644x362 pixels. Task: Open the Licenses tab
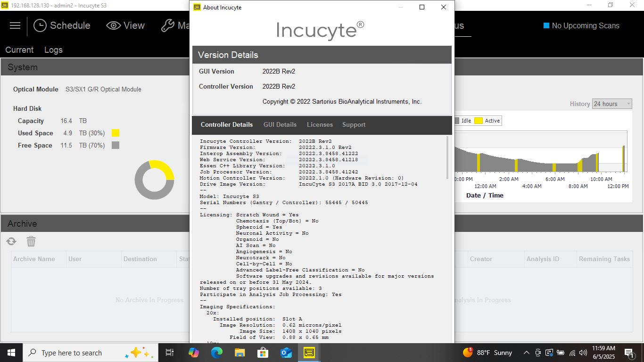(x=320, y=125)
